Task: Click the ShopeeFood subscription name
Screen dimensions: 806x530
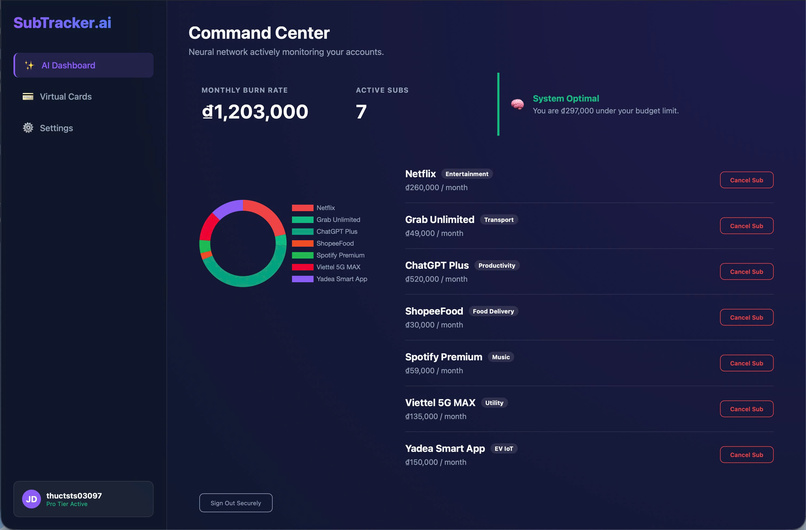Action: (434, 311)
